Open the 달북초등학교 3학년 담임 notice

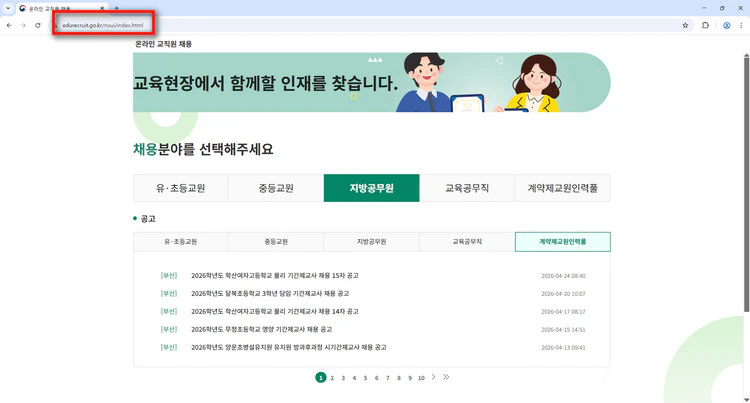270,294
